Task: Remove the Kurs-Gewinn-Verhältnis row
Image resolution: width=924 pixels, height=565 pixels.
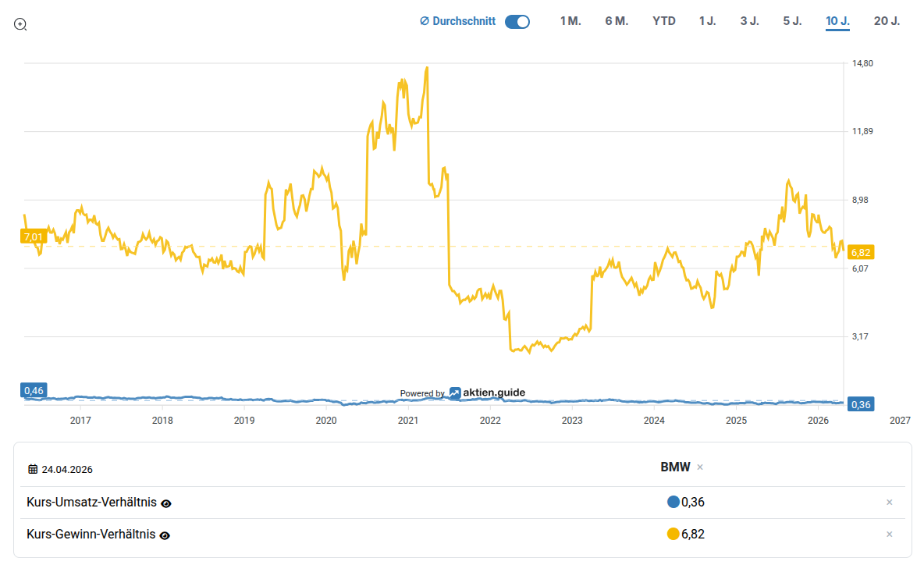Action: (x=889, y=535)
